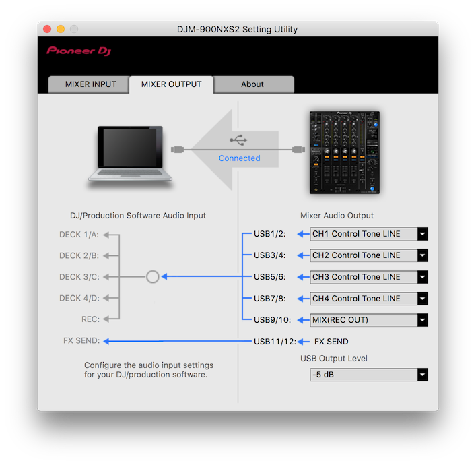Screen dimensions: 476x465
Task: Click the FX SEND input label on left
Action: [x=81, y=340]
